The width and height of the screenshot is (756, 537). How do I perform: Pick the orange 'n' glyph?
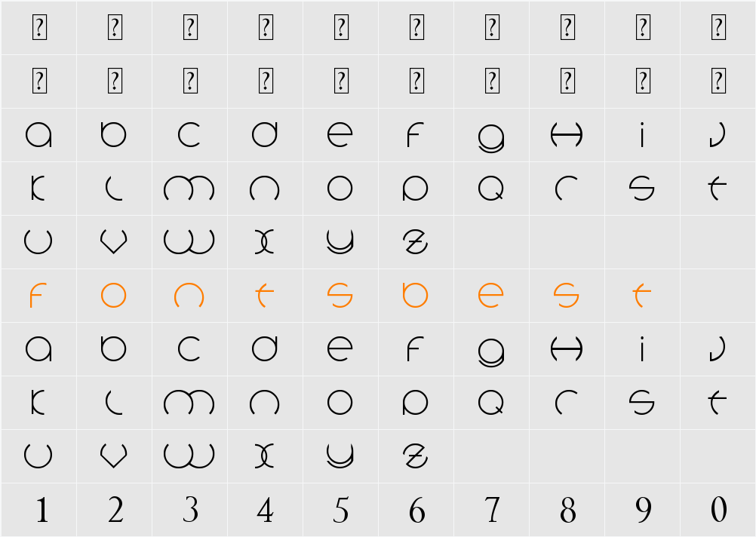pyautogui.click(x=189, y=295)
